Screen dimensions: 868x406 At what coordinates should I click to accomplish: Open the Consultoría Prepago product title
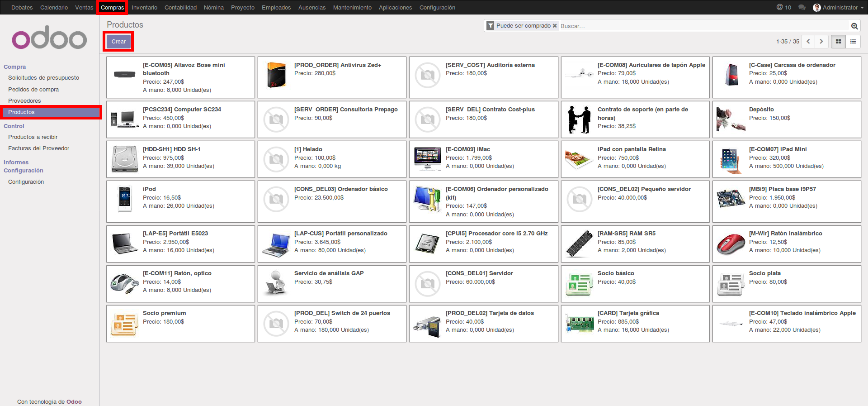[x=346, y=110]
